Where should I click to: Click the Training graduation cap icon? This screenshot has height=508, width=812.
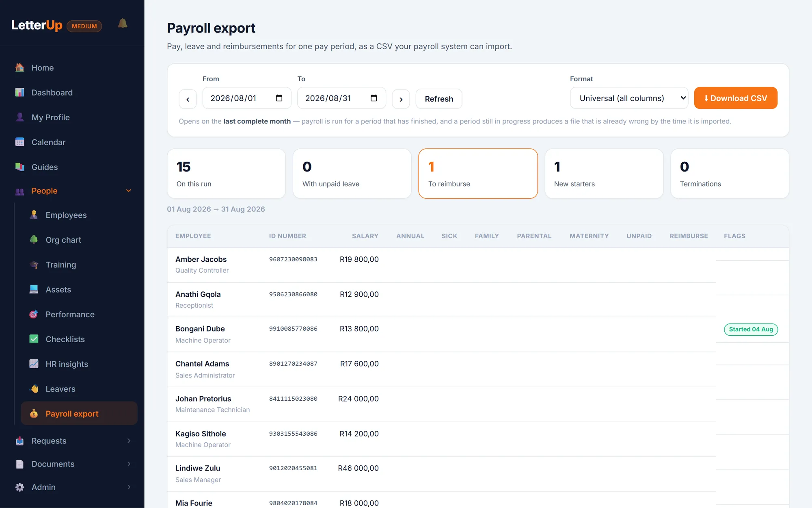[34, 265]
